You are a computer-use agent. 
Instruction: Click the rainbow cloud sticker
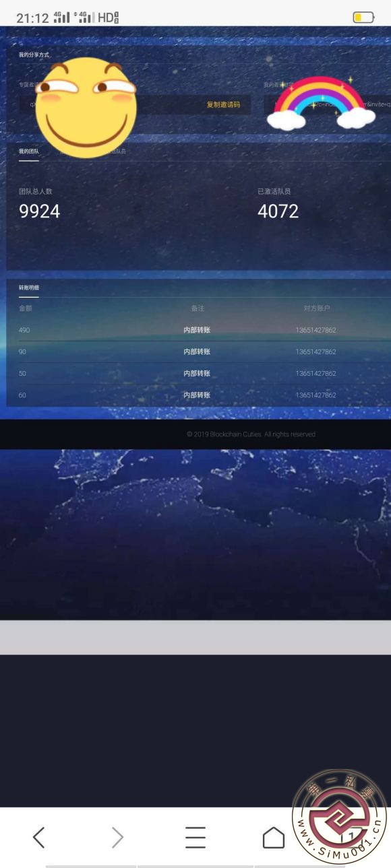320,103
